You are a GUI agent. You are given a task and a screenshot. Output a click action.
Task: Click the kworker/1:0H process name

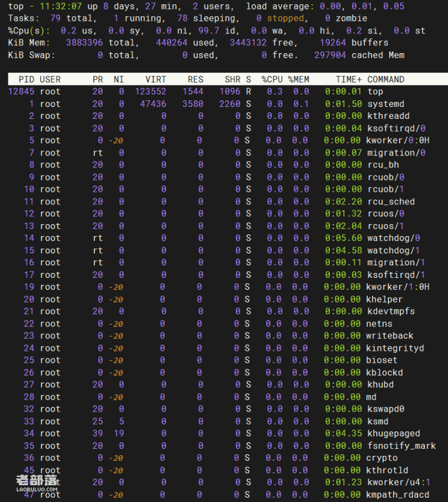click(397, 287)
